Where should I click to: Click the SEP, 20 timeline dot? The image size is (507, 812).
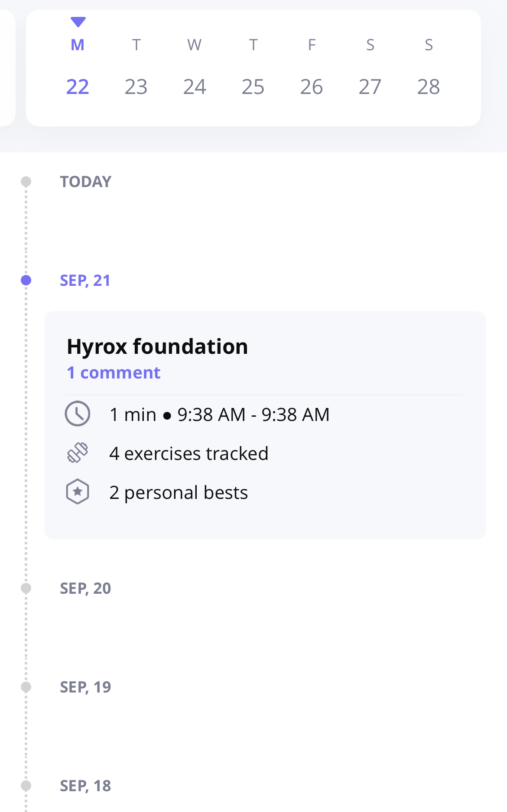(26, 588)
